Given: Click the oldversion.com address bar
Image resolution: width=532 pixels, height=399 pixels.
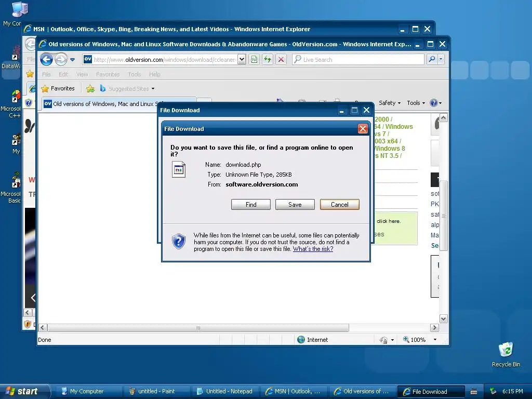Looking at the screenshot, I should 159,60.
